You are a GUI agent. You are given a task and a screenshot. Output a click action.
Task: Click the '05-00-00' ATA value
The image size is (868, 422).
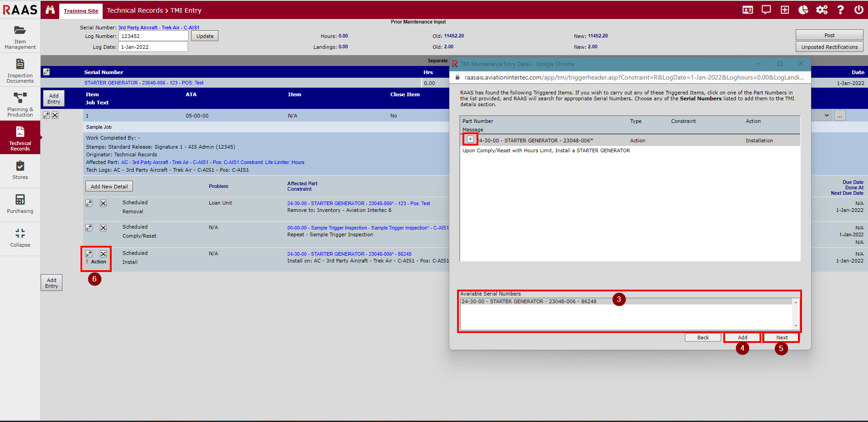click(197, 116)
